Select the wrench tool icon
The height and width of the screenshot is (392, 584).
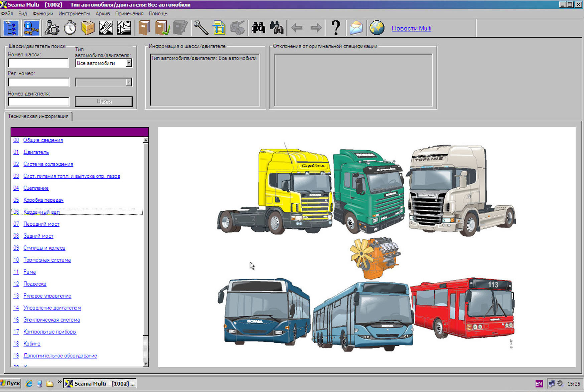point(201,28)
